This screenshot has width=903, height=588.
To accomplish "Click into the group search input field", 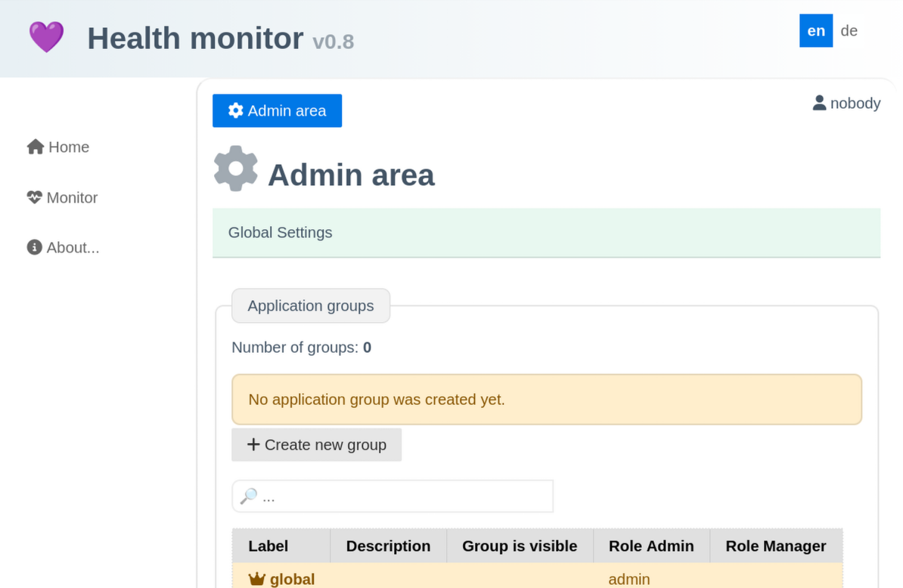I will coord(393,495).
